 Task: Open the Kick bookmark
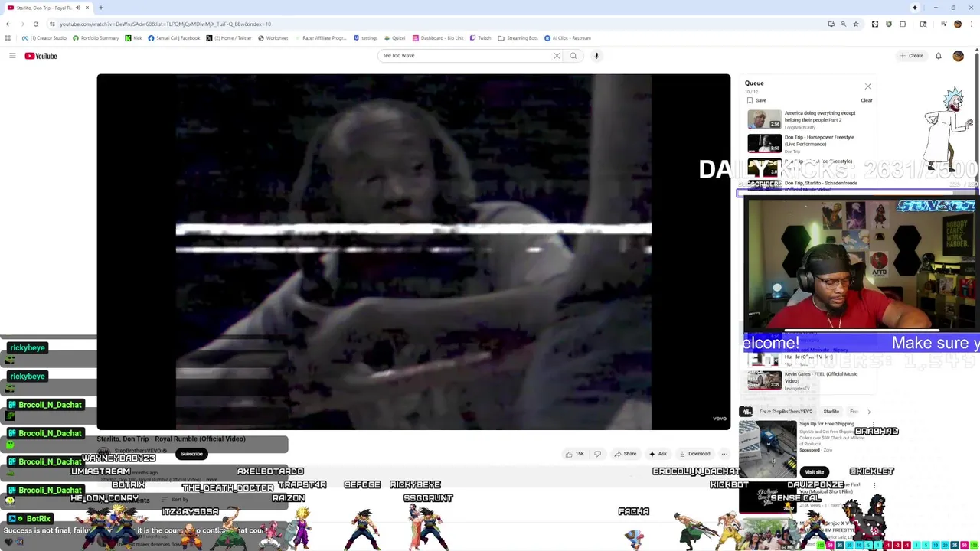point(134,38)
